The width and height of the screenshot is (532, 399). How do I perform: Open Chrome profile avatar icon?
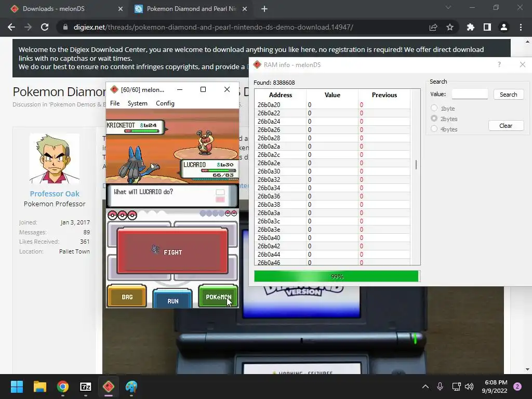[504, 27]
